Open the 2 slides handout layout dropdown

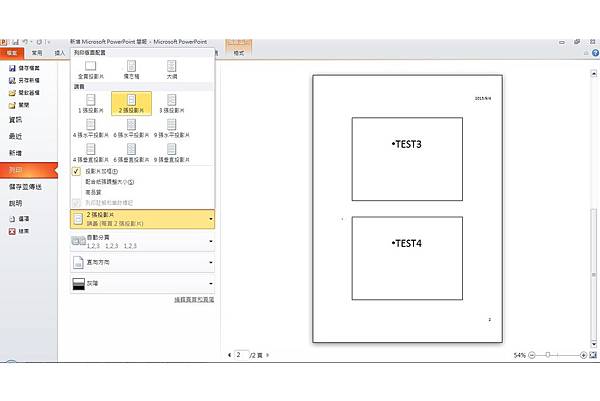[x=142, y=219]
